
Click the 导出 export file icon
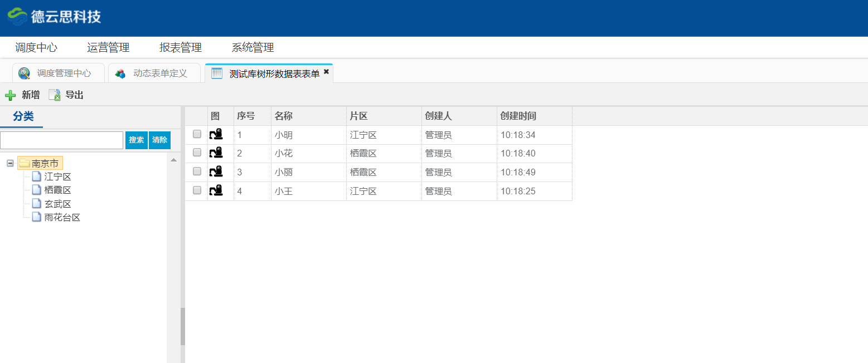55,95
